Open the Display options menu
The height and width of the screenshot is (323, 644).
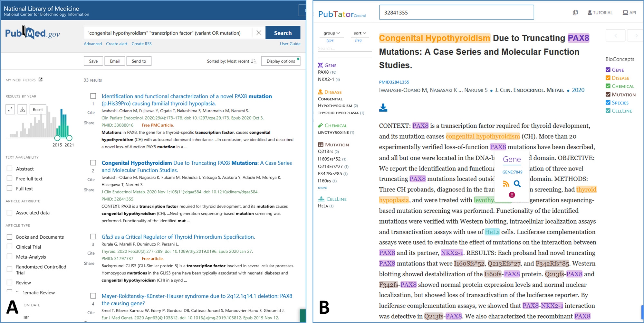click(280, 61)
